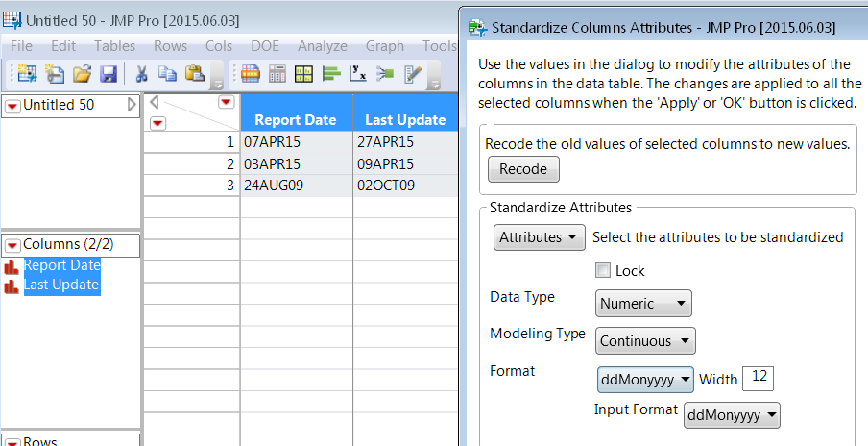Click the Copy icon in toolbar
This screenshot has width=868, height=446.
(x=167, y=73)
